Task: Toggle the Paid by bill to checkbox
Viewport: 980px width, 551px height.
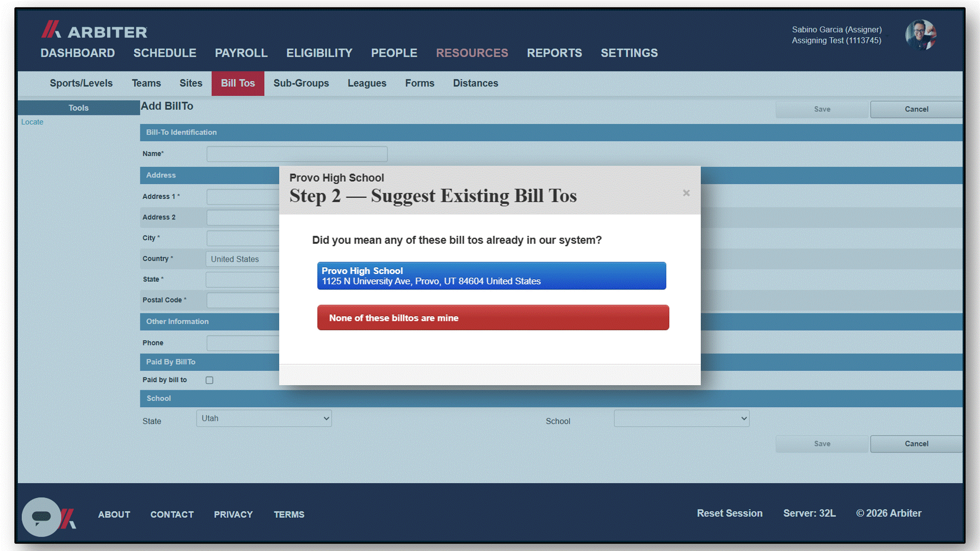Action: point(209,380)
